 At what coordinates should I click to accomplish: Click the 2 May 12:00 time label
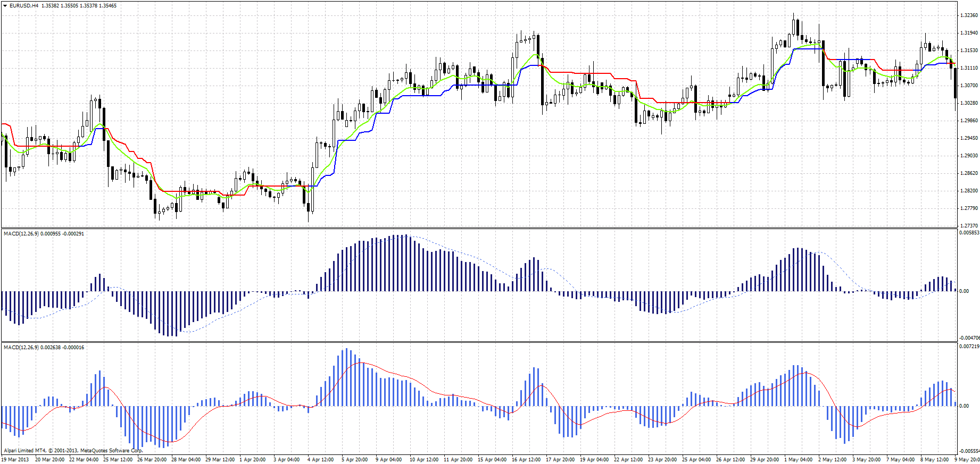pyautogui.click(x=832, y=460)
